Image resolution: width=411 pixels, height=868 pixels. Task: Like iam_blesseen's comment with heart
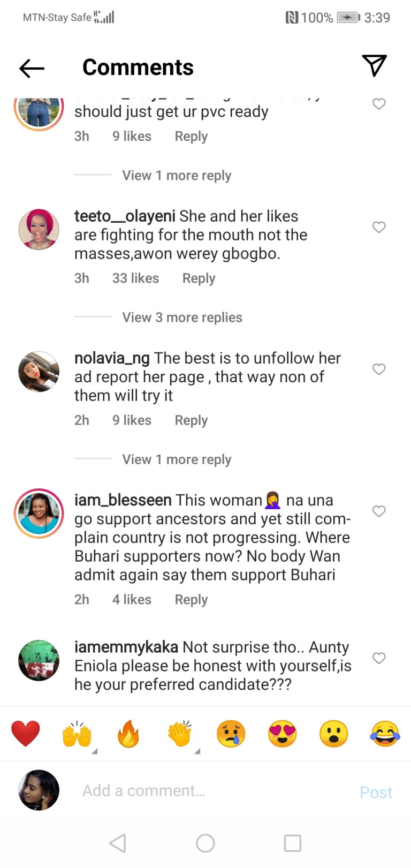pyautogui.click(x=379, y=511)
